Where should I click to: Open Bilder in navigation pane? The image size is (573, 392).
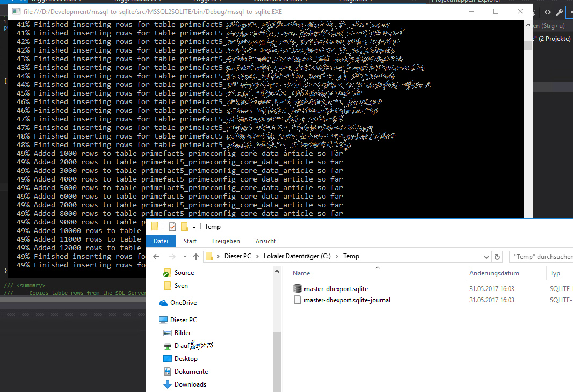click(183, 333)
